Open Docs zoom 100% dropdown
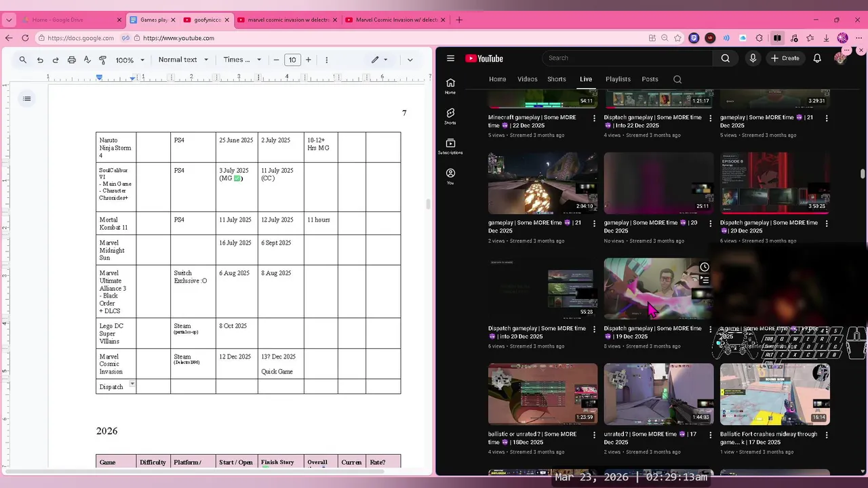 point(130,60)
